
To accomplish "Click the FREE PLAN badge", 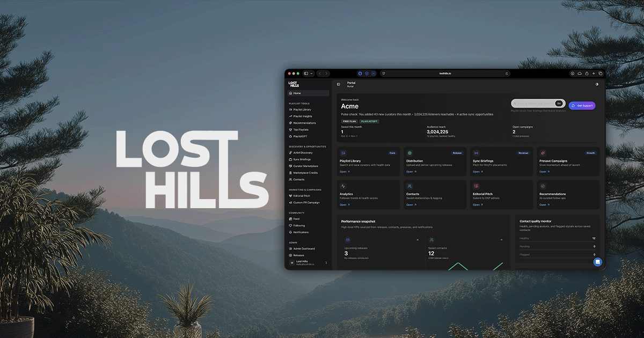I will [349, 121].
